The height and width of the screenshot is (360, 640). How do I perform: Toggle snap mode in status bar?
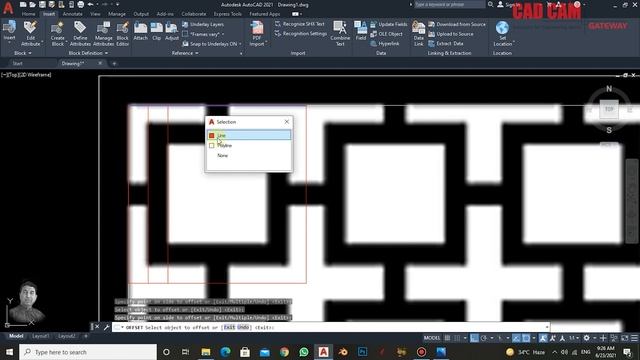coord(457,338)
